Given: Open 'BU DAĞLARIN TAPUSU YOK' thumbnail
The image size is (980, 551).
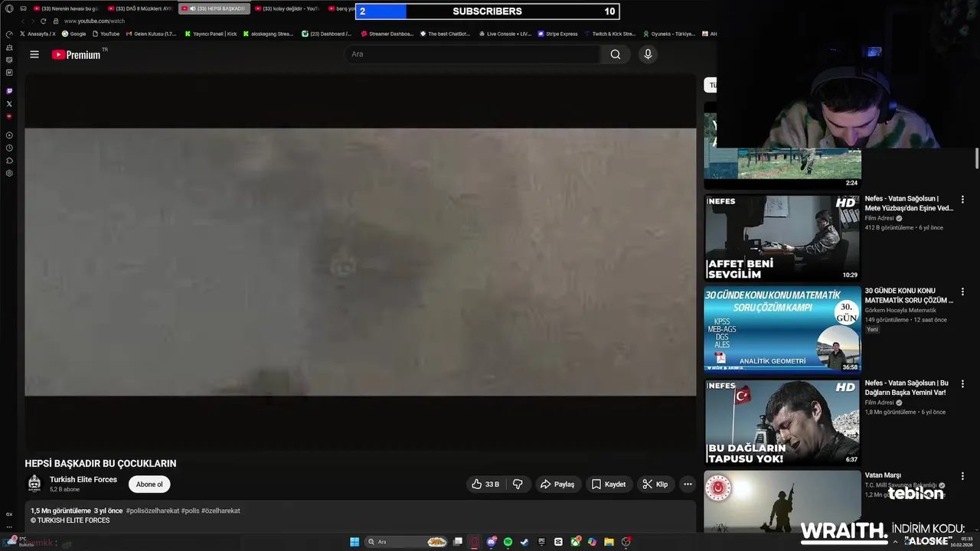Looking at the screenshot, I should pos(782,422).
